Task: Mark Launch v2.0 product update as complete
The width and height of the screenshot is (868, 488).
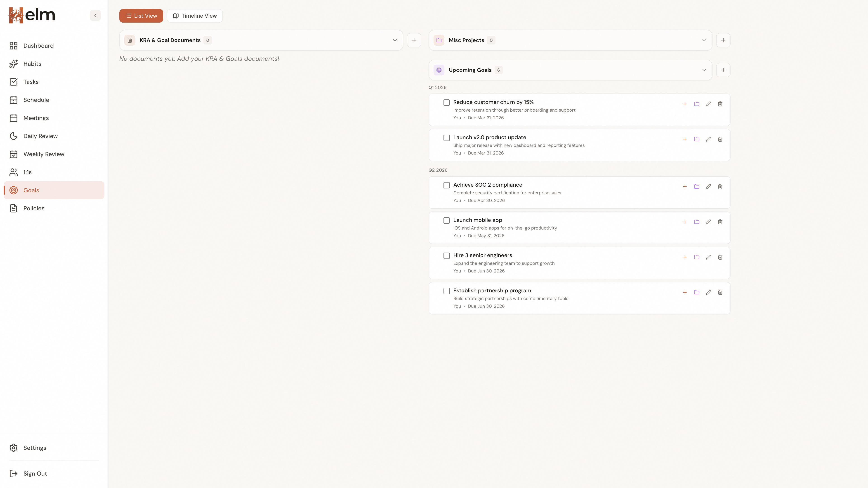Action: click(446, 138)
